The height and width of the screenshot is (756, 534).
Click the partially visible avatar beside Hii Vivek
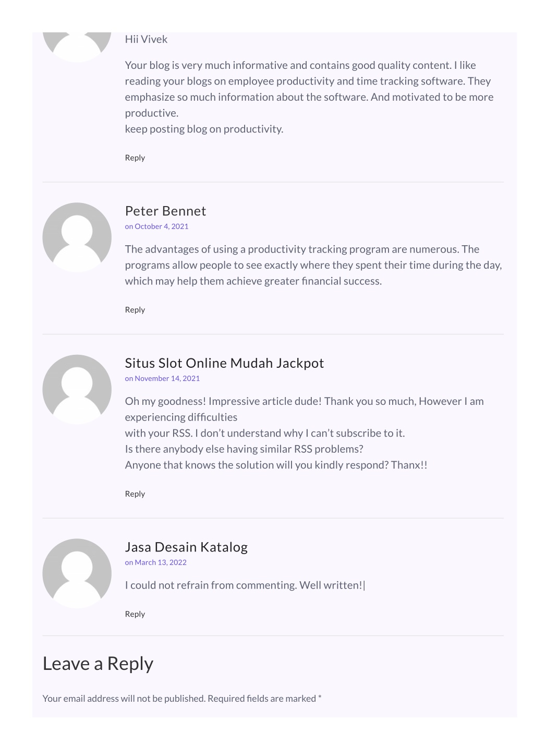pyautogui.click(x=77, y=47)
